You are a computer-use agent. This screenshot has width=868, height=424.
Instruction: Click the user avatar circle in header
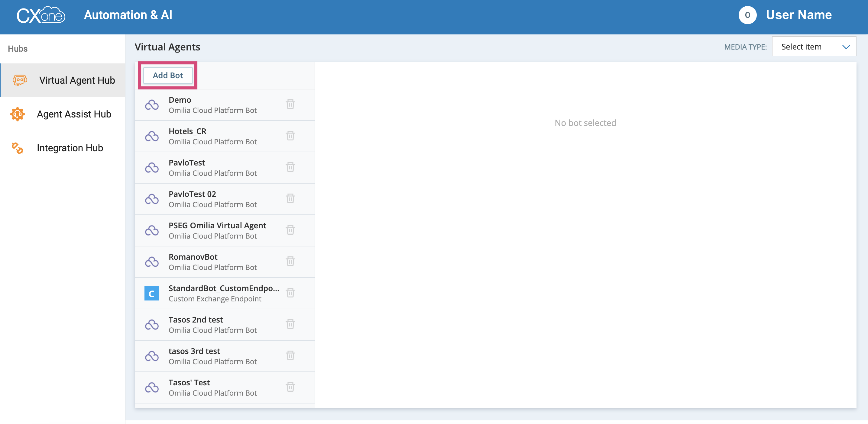(747, 15)
